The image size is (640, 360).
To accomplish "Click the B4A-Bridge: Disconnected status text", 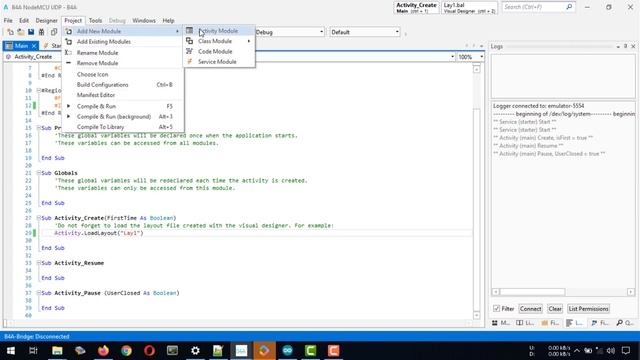I will pos(37,337).
